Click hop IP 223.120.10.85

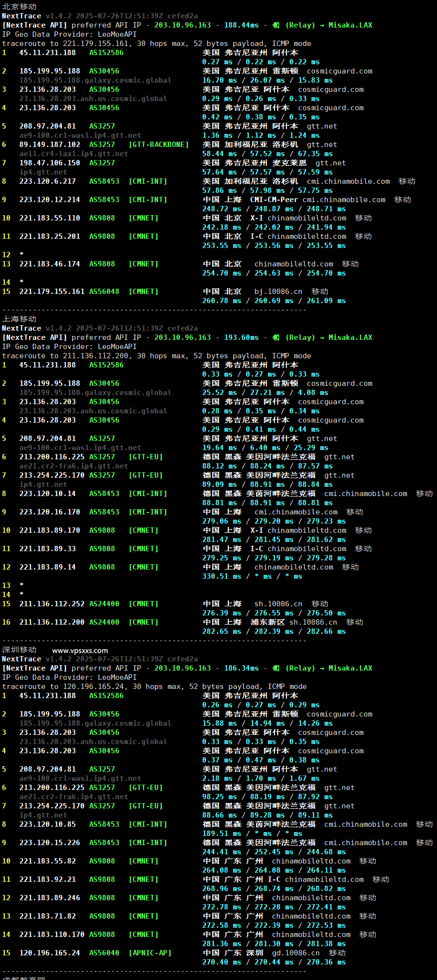coord(47,824)
